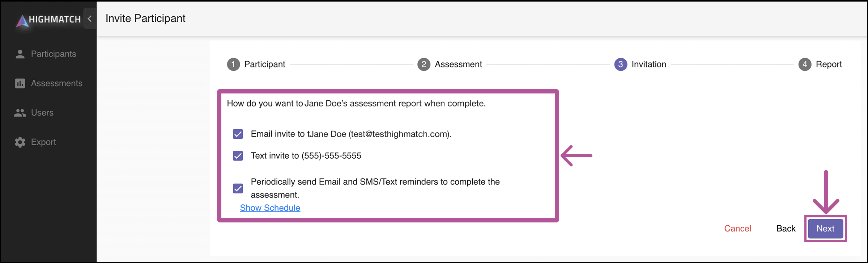Viewport: 868px width, 263px height.
Task: Click the Assessments bar chart icon
Action: (20, 83)
